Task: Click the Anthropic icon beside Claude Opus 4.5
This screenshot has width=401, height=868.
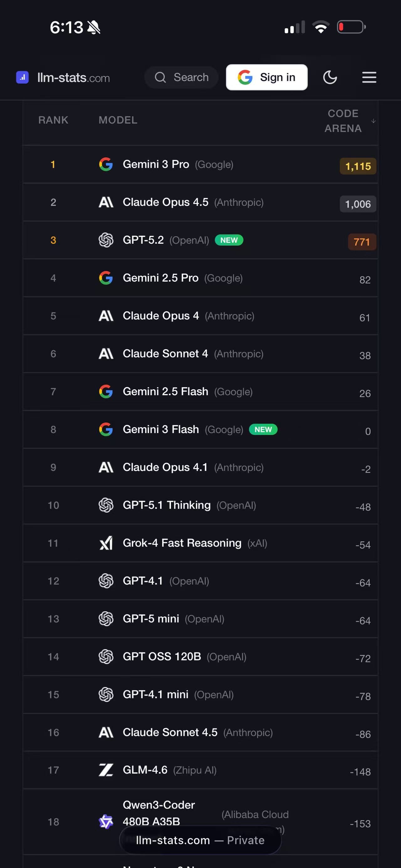Action: [x=106, y=202]
